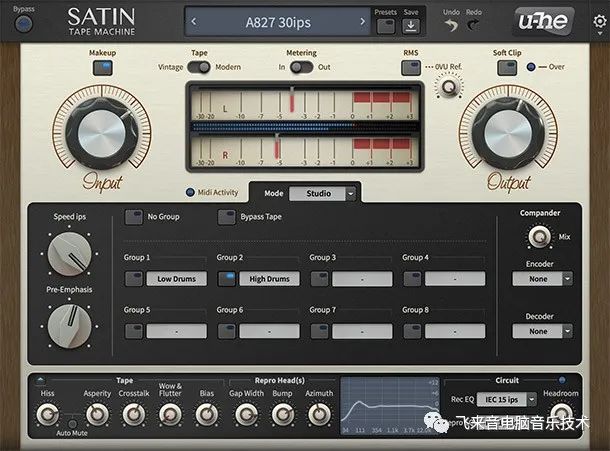Click the Group 8 name field
Viewport: 610px width, 451px height.
click(455, 331)
